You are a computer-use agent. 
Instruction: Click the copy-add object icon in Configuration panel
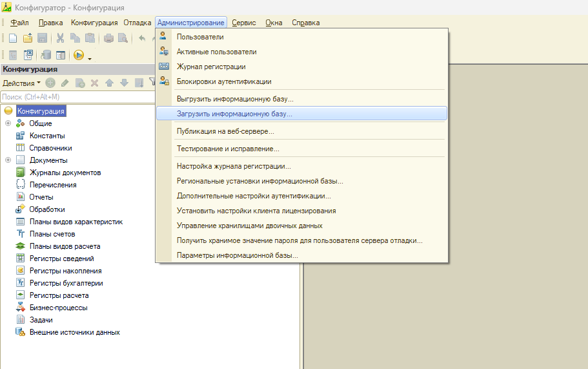(x=80, y=83)
